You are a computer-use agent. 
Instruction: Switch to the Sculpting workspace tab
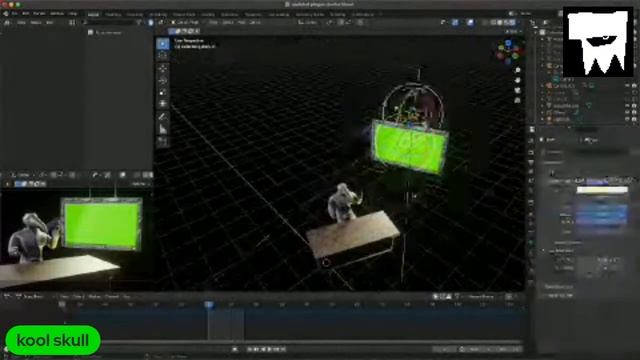(134, 14)
